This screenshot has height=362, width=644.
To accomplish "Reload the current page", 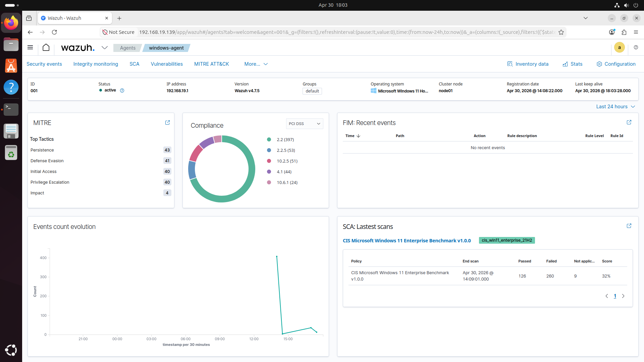I will (x=54, y=32).
